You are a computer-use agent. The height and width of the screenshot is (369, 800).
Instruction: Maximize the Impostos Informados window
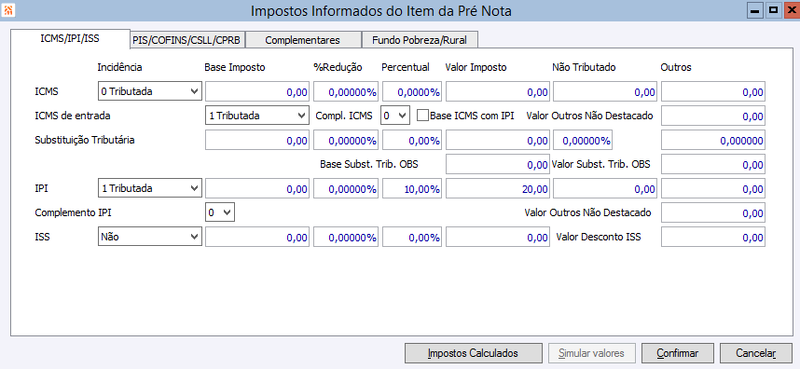click(773, 10)
